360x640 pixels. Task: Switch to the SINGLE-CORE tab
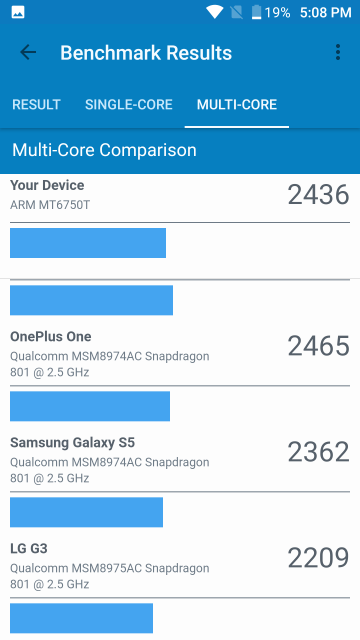click(x=129, y=104)
